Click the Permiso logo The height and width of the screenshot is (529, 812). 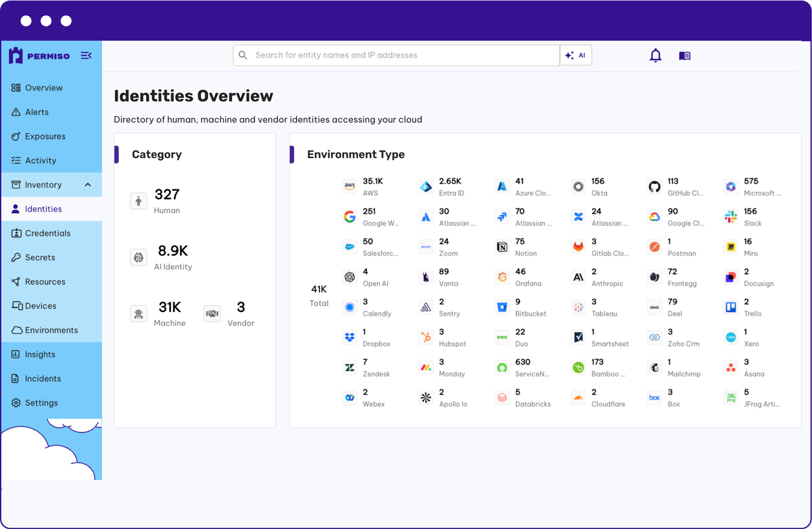point(40,56)
